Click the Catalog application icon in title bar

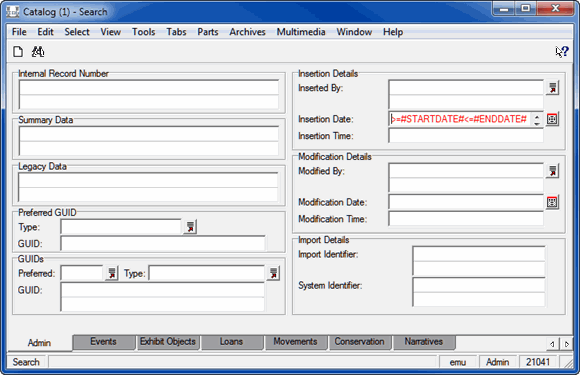coord(13,11)
